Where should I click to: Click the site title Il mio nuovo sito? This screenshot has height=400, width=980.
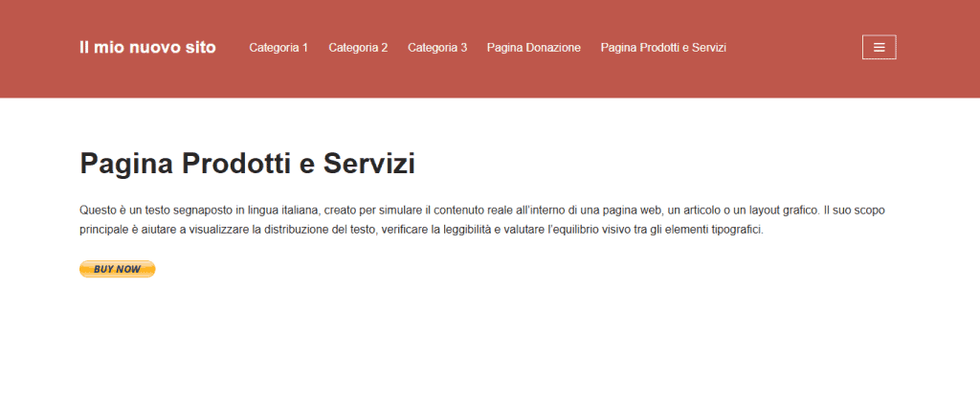[147, 47]
